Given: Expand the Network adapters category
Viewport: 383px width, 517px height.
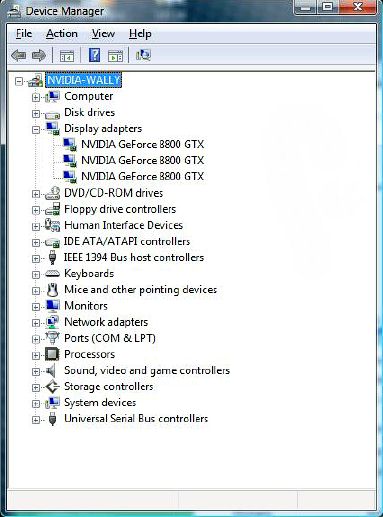Looking at the screenshot, I should point(36,323).
